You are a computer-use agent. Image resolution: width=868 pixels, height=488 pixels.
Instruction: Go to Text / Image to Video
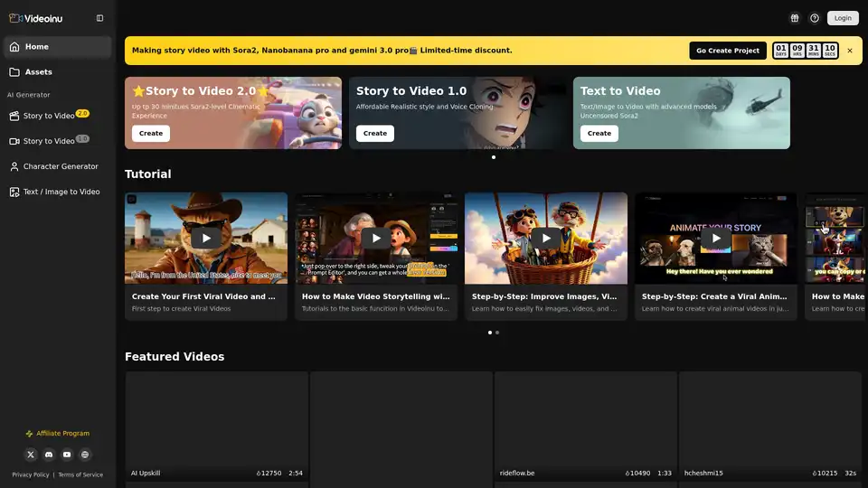coord(61,192)
